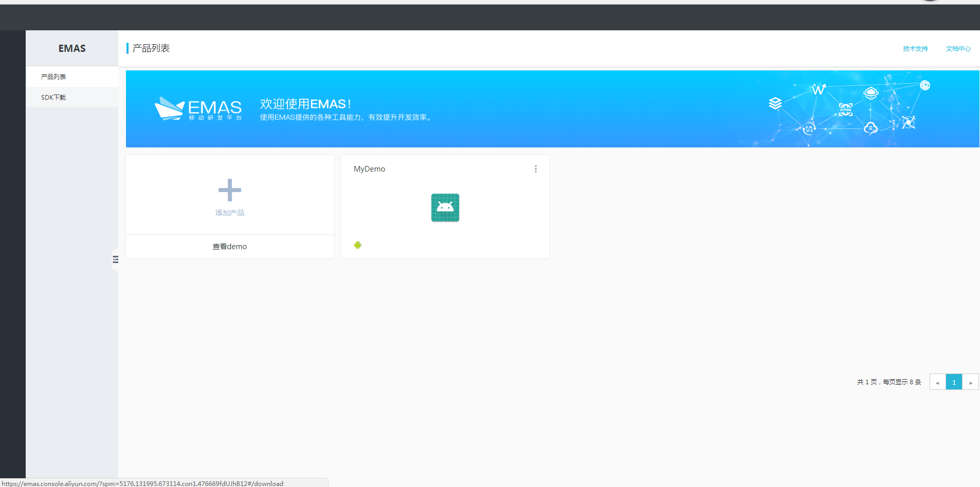Go to previous page in pagination
This screenshot has height=487, width=980.
pos(937,382)
